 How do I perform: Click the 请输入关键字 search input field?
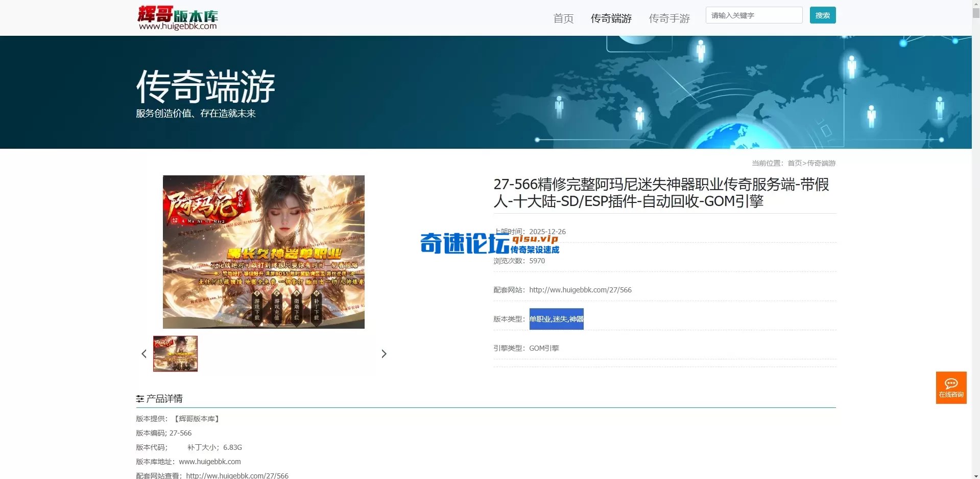pos(754,15)
